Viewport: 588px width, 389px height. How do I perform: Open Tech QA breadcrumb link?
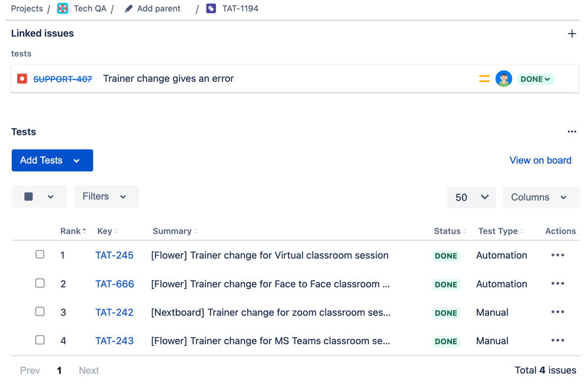coord(90,8)
